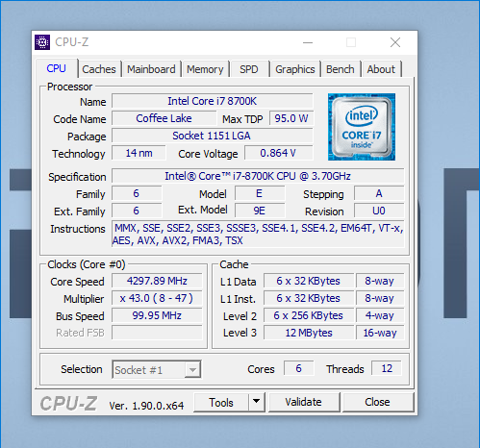Click the Core Voltage 0.864 V value

click(278, 153)
